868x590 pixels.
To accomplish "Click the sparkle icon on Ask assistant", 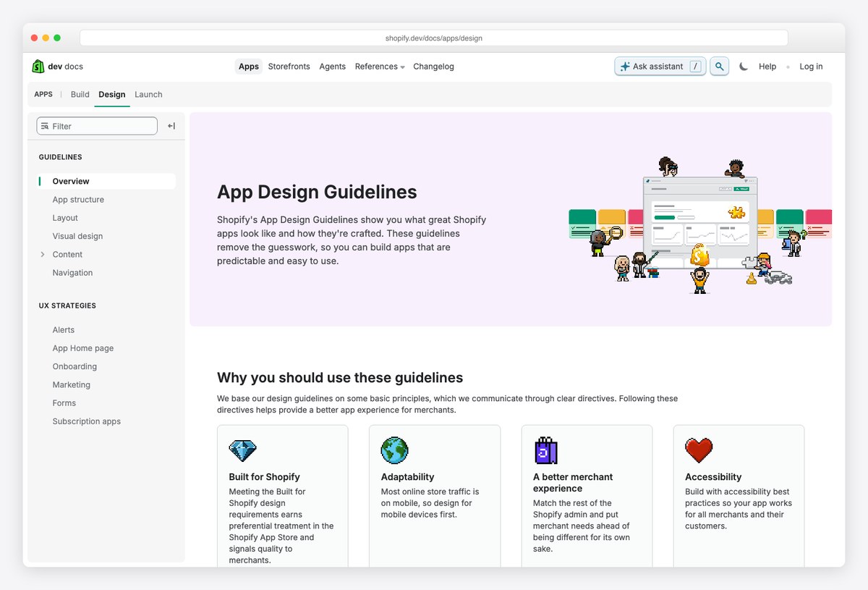I will point(625,67).
